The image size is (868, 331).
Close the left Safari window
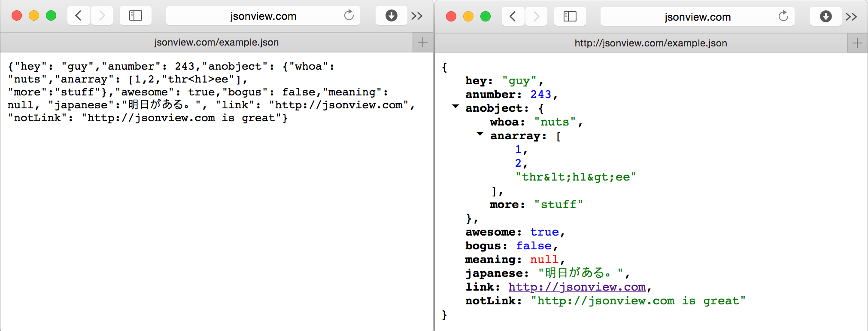click(17, 16)
